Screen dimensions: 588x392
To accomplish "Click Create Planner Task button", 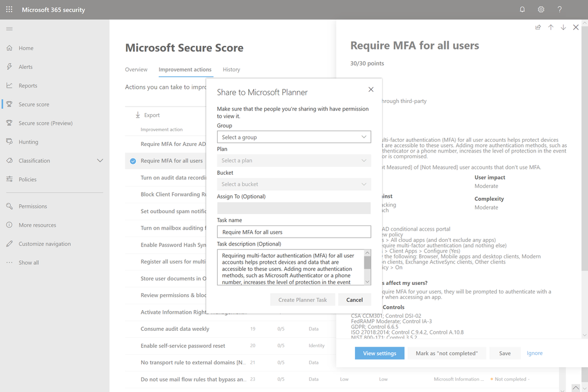I will [303, 300].
